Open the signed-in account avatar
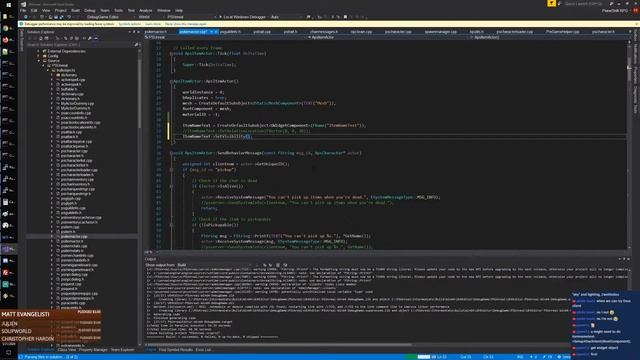The height and width of the screenshot is (360, 640). (636, 11)
